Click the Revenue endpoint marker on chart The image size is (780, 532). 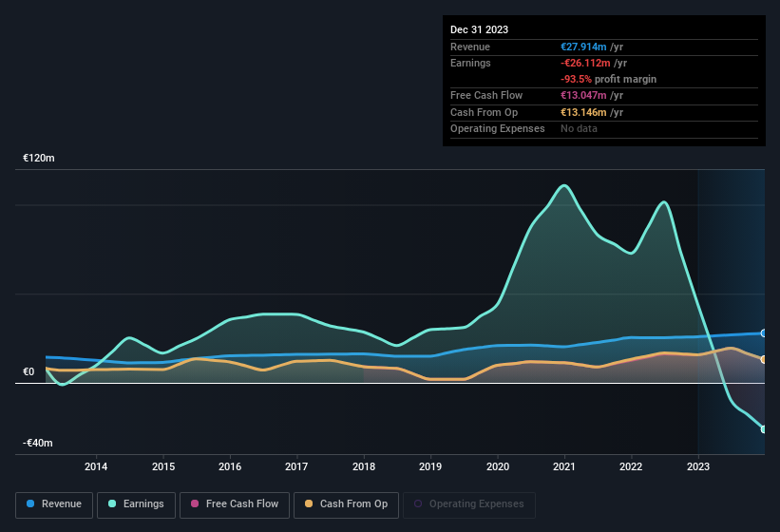click(763, 333)
